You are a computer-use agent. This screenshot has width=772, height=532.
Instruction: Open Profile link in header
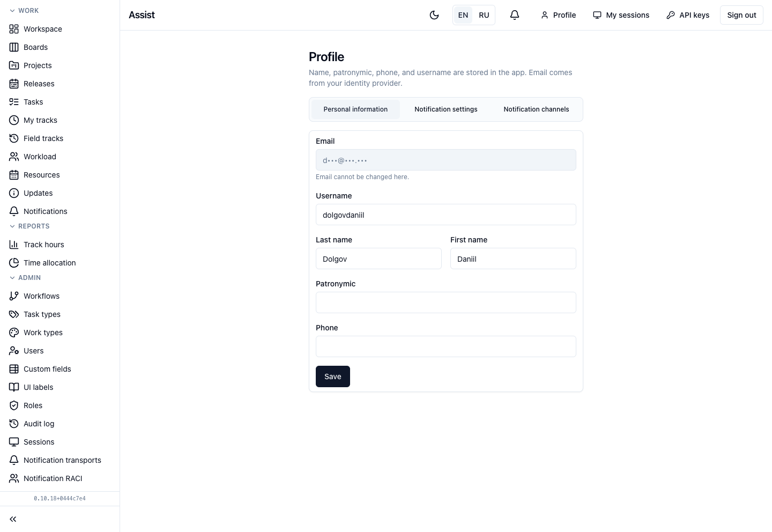(558, 15)
